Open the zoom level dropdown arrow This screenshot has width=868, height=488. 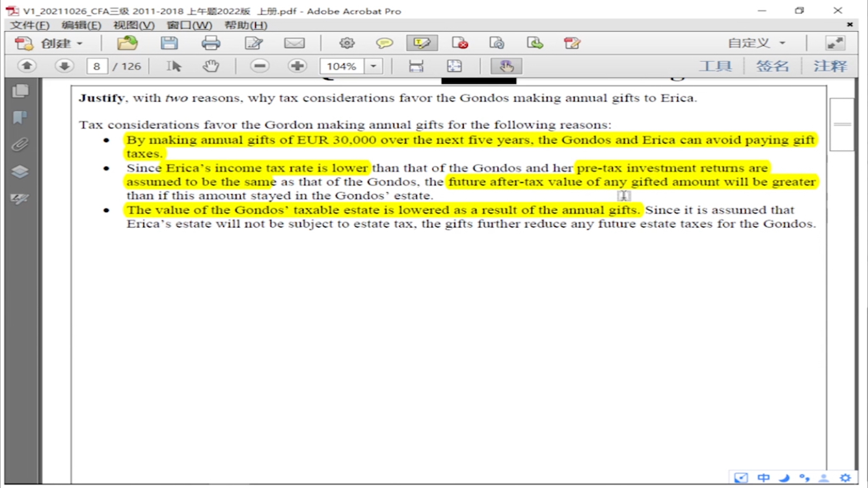pyautogui.click(x=373, y=66)
